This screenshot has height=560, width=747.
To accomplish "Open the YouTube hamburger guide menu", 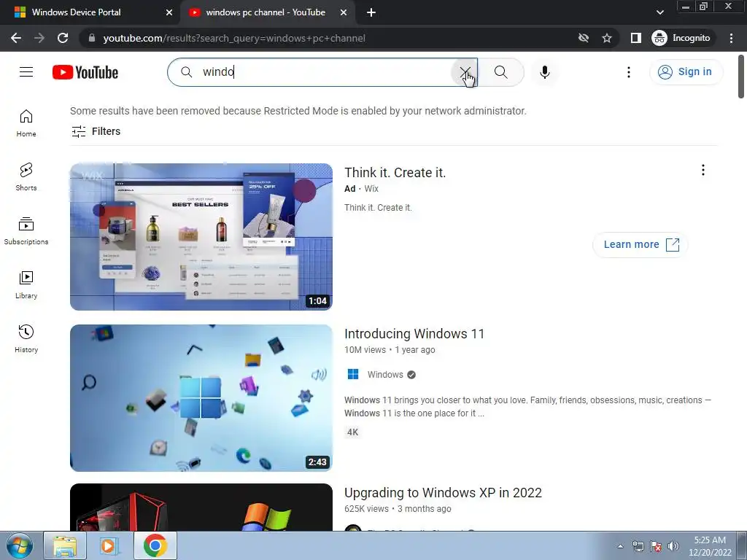I will [x=26, y=72].
